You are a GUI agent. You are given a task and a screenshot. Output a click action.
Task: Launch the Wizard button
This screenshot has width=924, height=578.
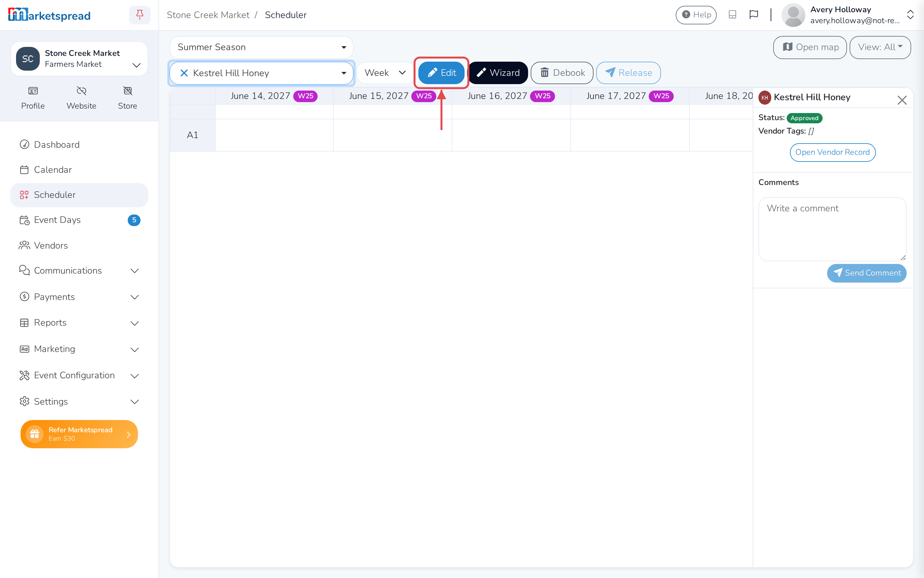(498, 73)
